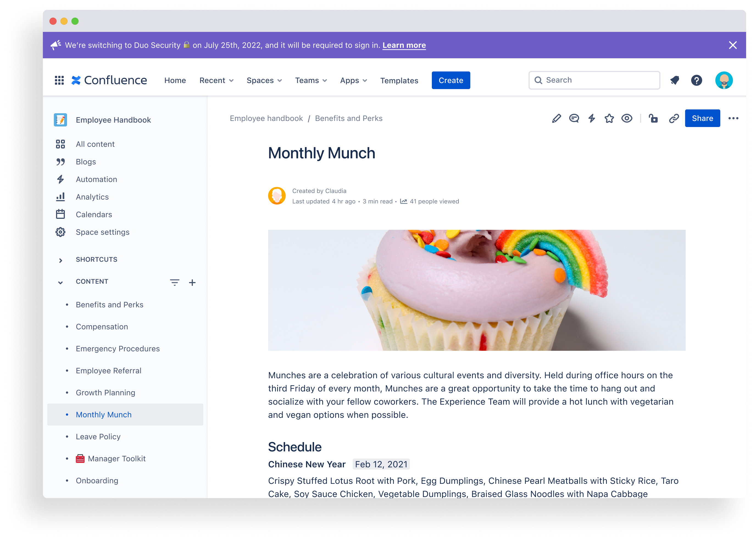Select the Home menu item
The width and height of the screenshot is (756, 541).
174,80
